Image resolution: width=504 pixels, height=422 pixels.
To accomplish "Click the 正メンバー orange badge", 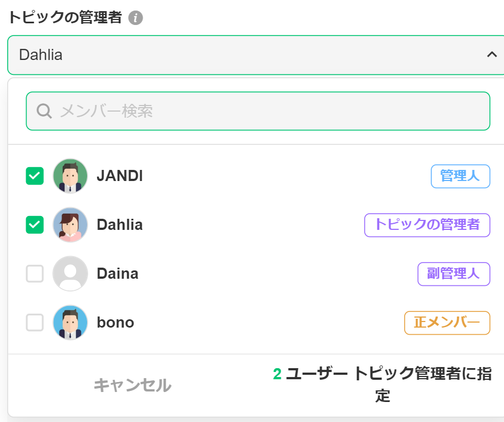I will tap(447, 323).
